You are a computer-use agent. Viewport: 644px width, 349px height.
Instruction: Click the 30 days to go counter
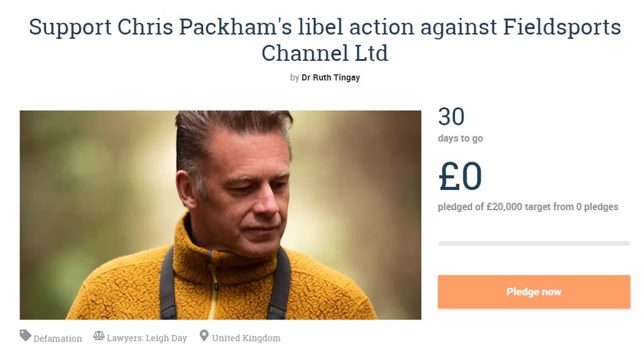(x=451, y=117)
